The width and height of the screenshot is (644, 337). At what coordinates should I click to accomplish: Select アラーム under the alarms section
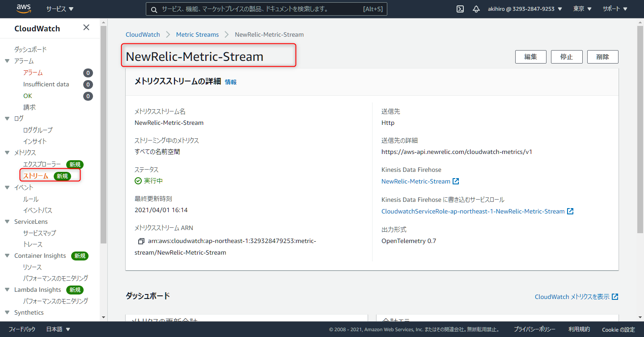coord(33,73)
